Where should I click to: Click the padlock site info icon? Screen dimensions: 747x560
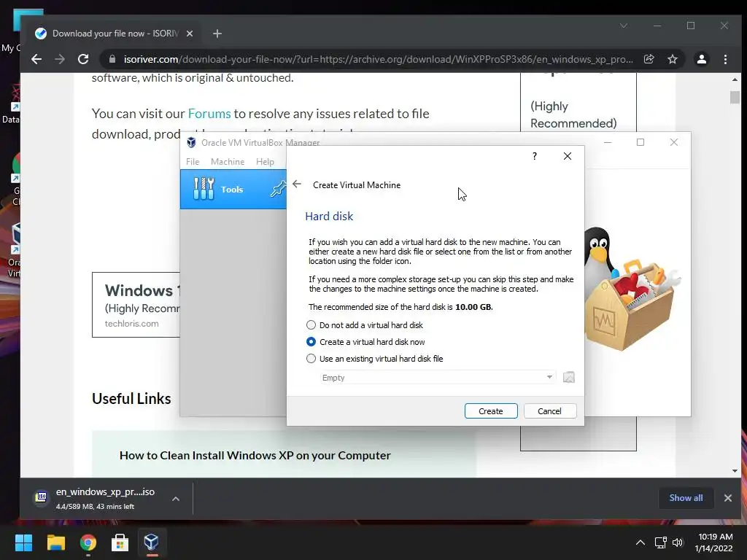coord(112,59)
